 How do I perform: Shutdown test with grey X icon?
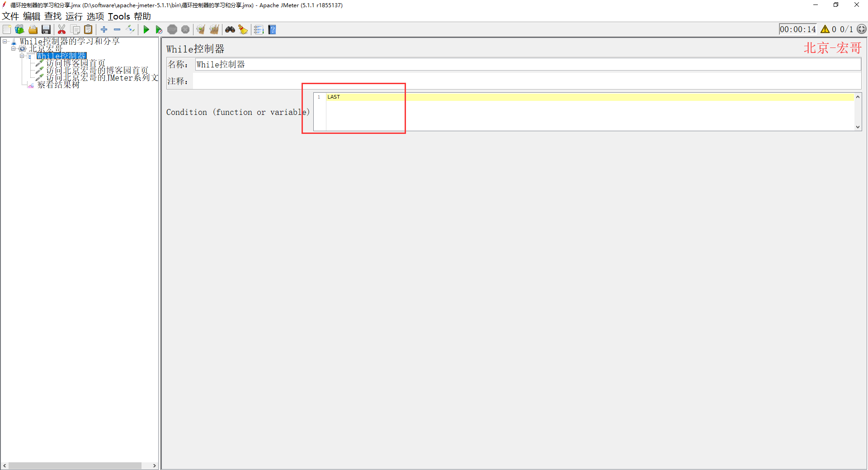coord(185,29)
